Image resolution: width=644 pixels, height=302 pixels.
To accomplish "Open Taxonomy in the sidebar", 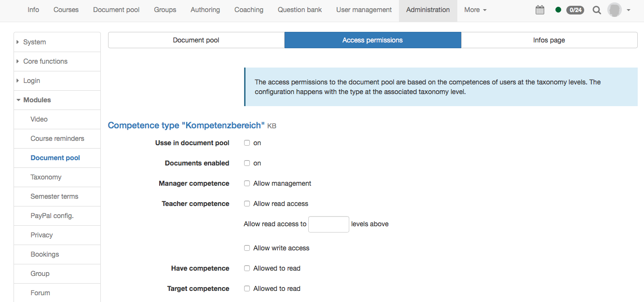I will pyautogui.click(x=46, y=177).
